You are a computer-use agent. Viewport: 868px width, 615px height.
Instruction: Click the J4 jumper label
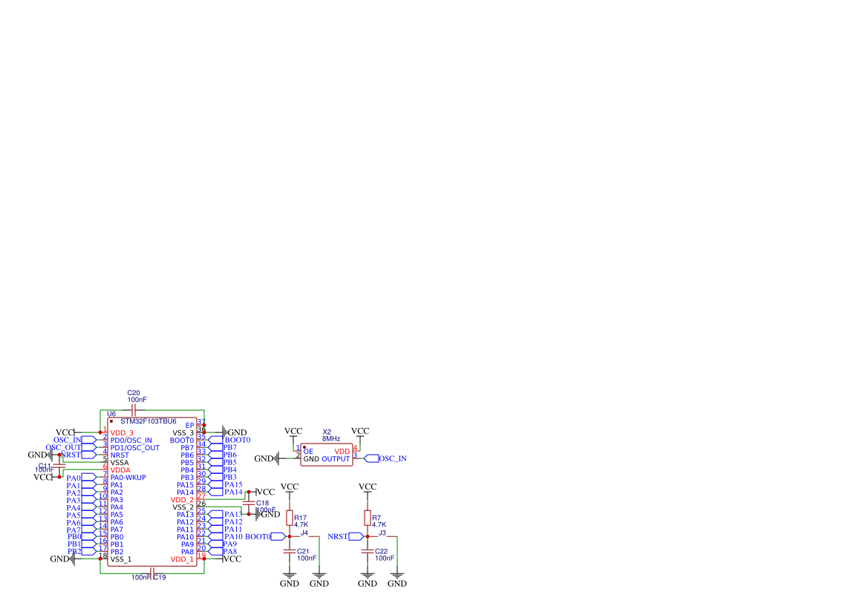(x=304, y=533)
